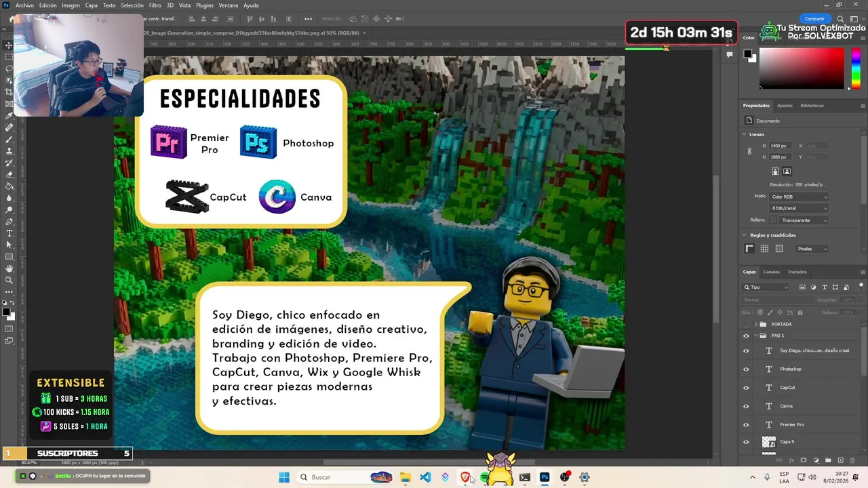This screenshot has width=868, height=488.
Task: Open the 8 bits/canal dropdown
Action: pyautogui.click(x=799, y=208)
